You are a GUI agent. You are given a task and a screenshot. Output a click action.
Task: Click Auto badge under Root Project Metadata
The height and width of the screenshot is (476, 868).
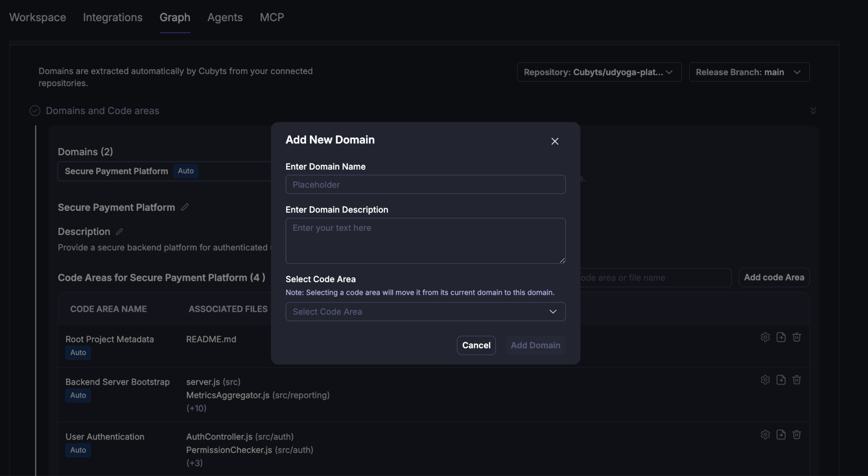pyautogui.click(x=78, y=353)
